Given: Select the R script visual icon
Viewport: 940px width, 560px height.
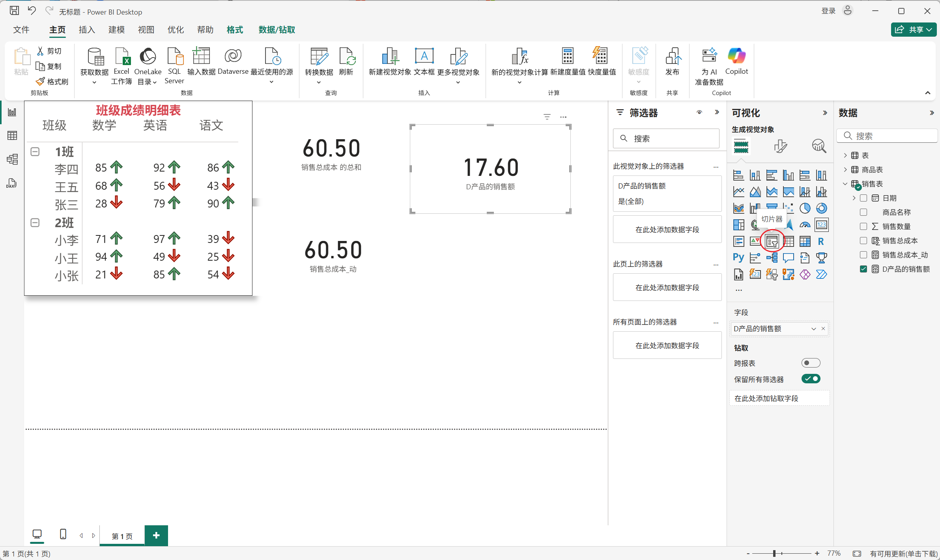Looking at the screenshot, I should 821,241.
